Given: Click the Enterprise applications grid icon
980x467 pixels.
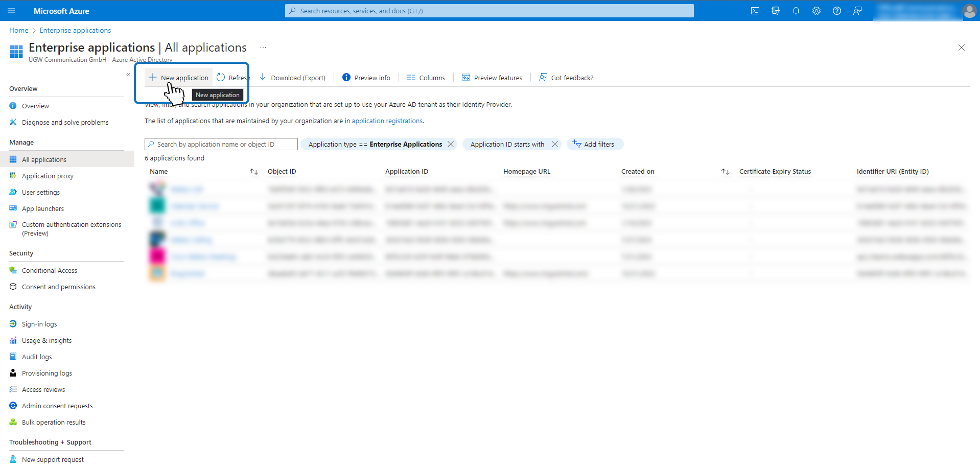Looking at the screenshot, I should pos(16,52).
